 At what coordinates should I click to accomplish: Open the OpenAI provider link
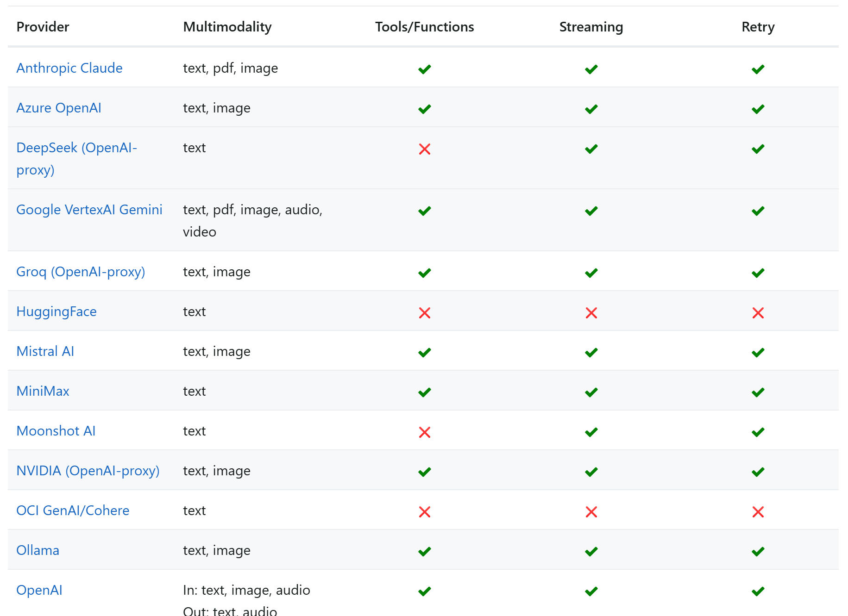point(39,590)
